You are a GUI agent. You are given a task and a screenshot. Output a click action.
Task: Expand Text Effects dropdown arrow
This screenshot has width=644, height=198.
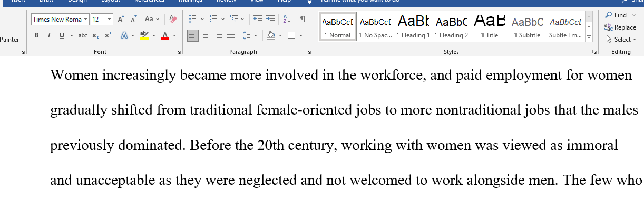coord(133,36)
